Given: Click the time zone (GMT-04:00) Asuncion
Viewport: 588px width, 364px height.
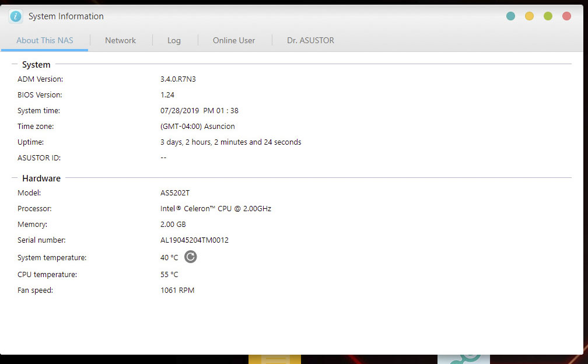Looking at the screenshot, I should click(x=198, y=127).
